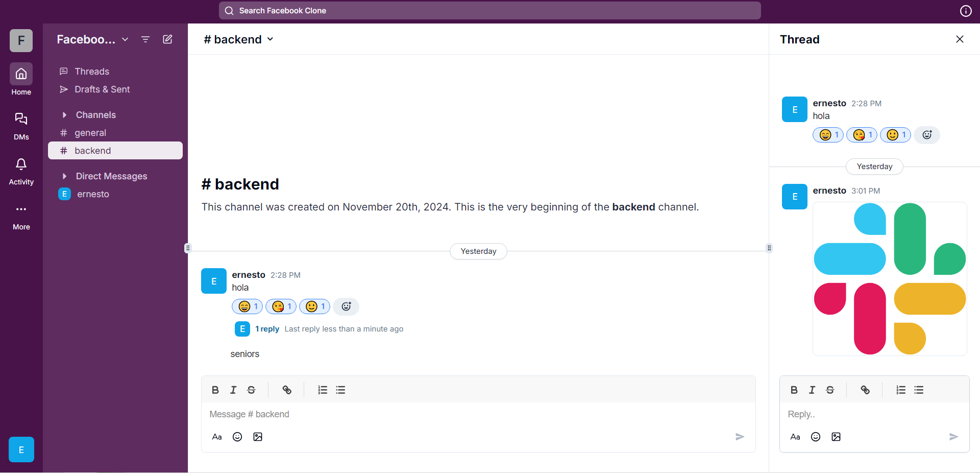
Task: Expand the Facebook workspace name dropdown
Action: point(92,39)
